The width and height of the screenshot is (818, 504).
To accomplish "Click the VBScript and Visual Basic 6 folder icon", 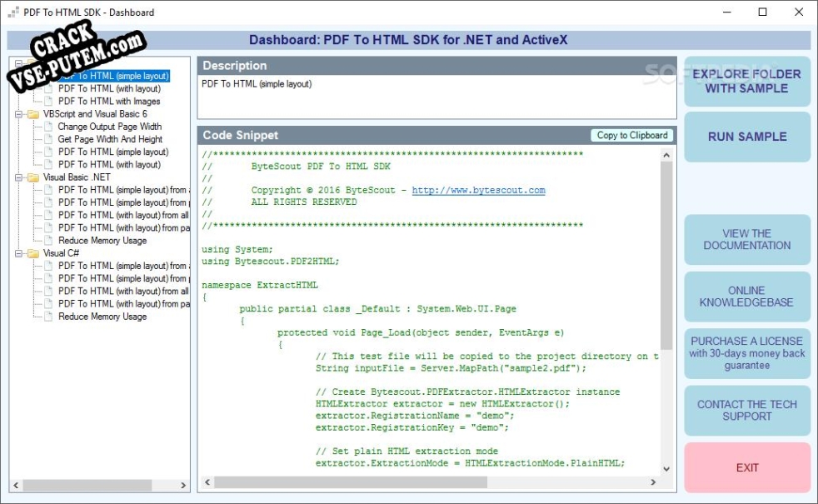I will [x=33, y=114].
